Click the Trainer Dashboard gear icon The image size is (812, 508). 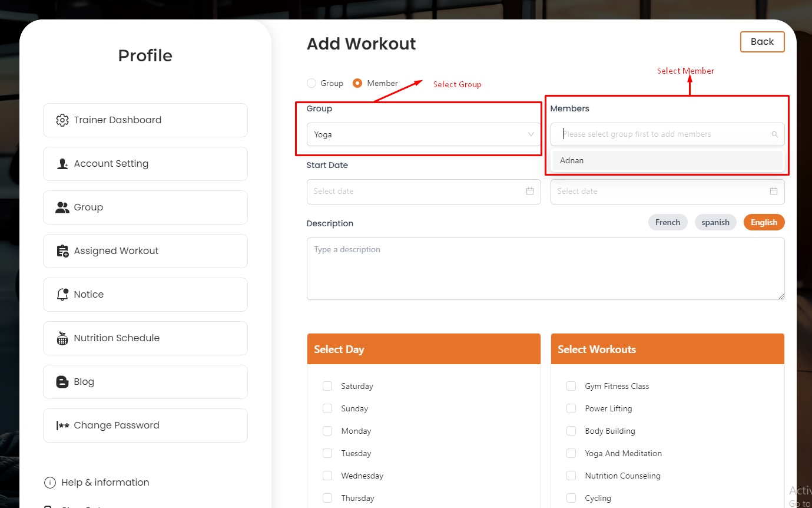pos(62,120)
